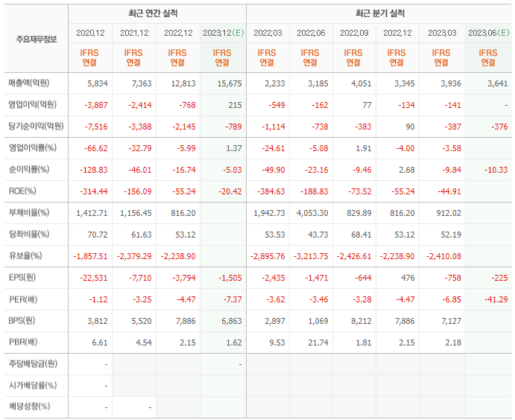Click reserve ratio value -1,857.51
Viewport: 515px width, 420px height.
tap(90, 256)
